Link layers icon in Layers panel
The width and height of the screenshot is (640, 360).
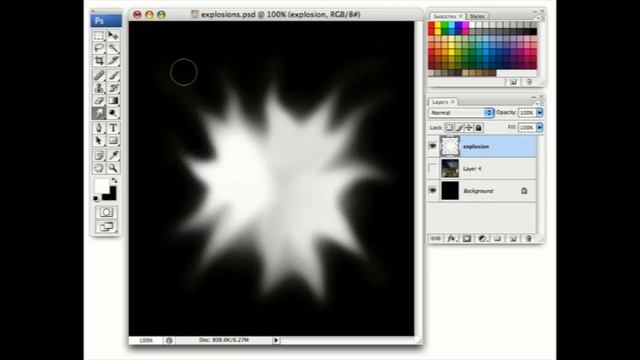436,238
